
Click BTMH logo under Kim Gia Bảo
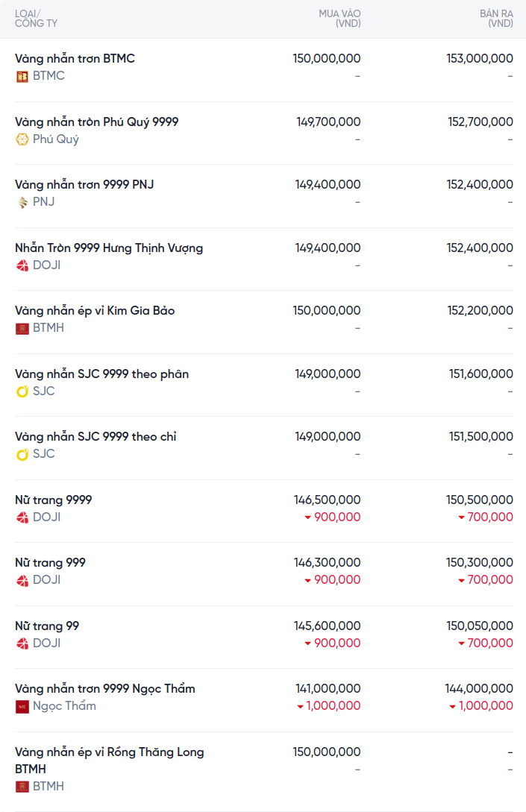(x=22, y=328)
